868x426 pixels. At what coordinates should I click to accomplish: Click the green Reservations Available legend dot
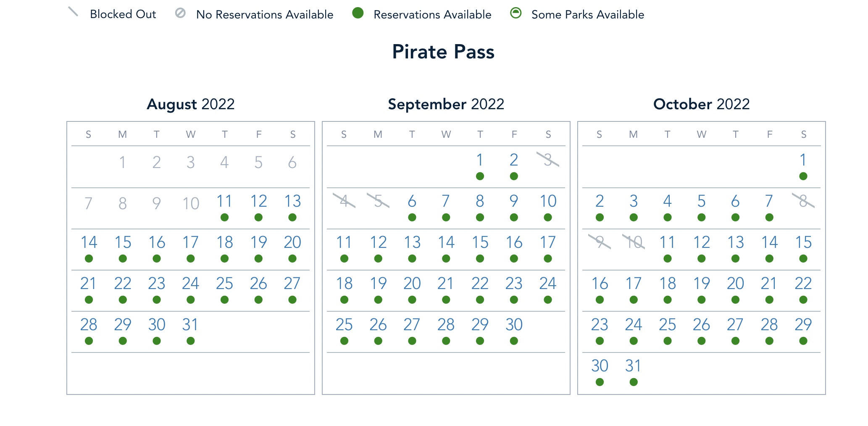click(x=358, y=13)
